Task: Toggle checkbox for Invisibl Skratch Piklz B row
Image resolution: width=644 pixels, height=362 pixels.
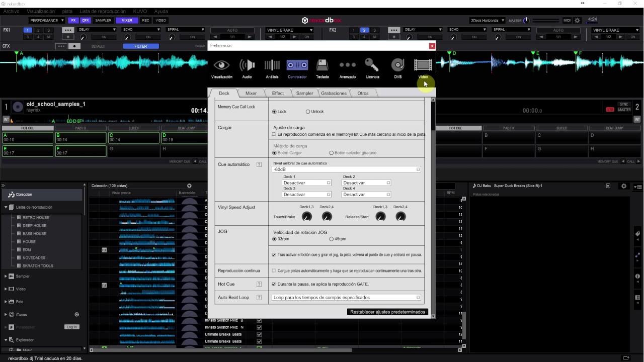Action: [x=259, y=320]
